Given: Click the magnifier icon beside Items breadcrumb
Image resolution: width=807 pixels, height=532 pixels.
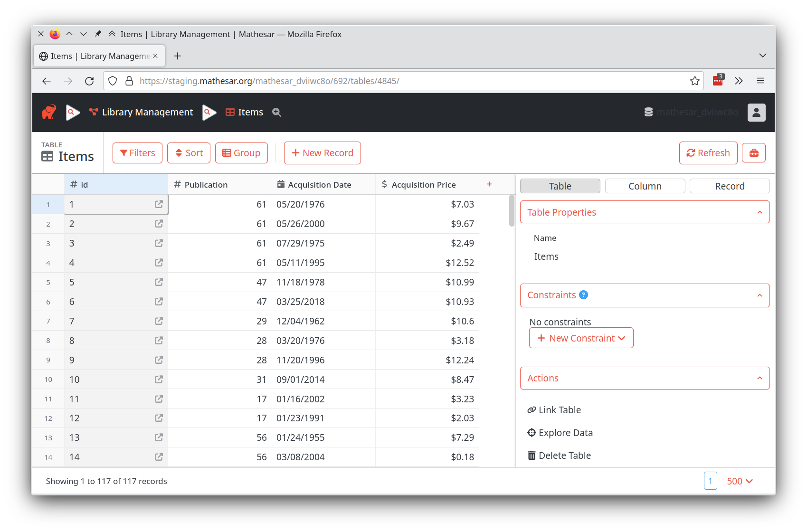Looking at the screenshot, I should pyautogui.click(x=276, y=113).
